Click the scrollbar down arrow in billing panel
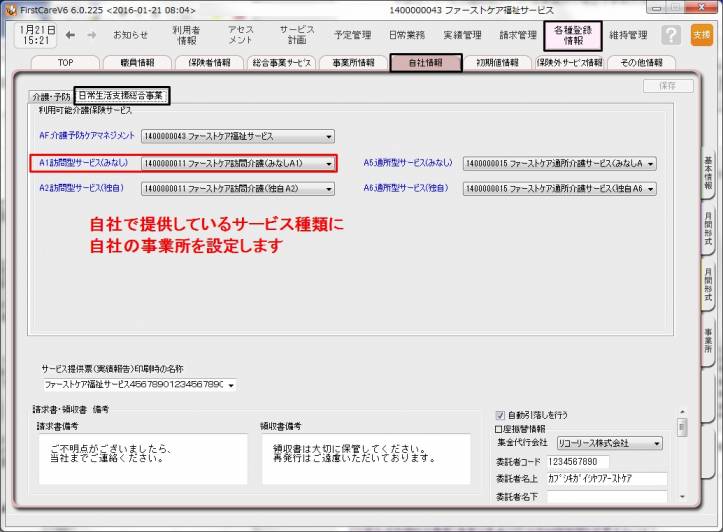Screen dimensions: 723x532 (x=682, y=496)
